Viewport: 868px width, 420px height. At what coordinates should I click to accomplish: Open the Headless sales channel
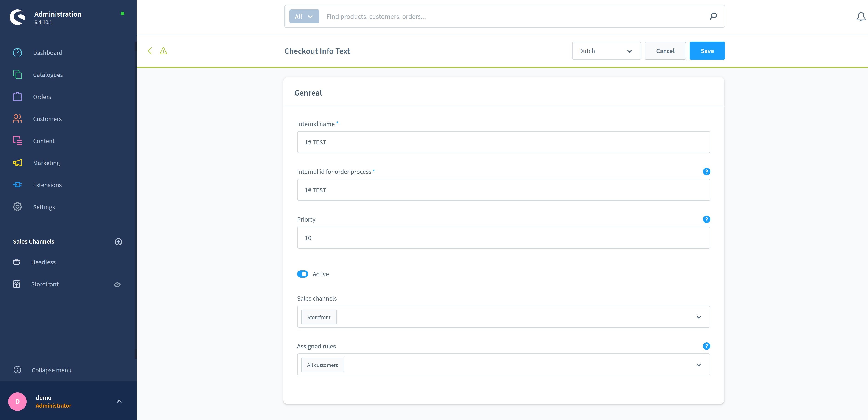[43, 262]
